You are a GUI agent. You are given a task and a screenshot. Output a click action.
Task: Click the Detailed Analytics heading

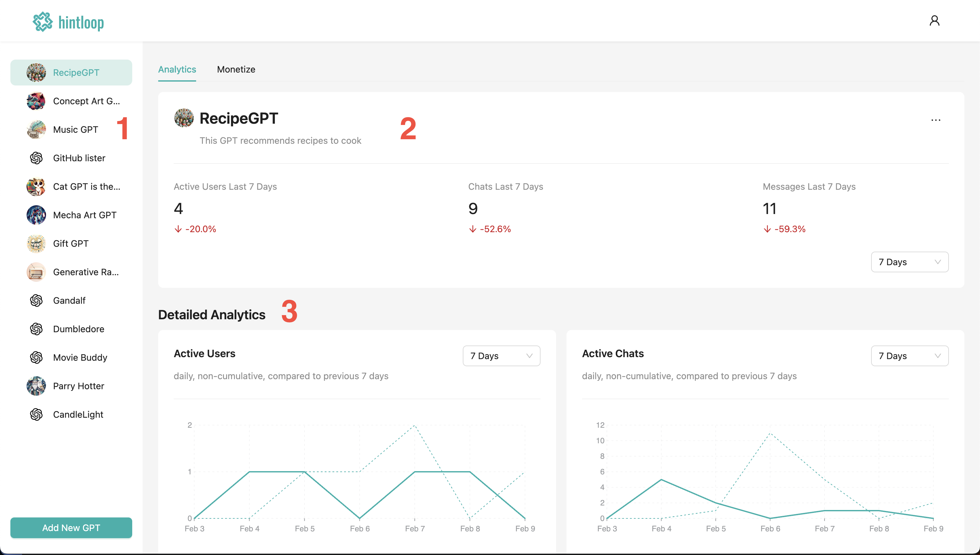click(x=212, y=315)
